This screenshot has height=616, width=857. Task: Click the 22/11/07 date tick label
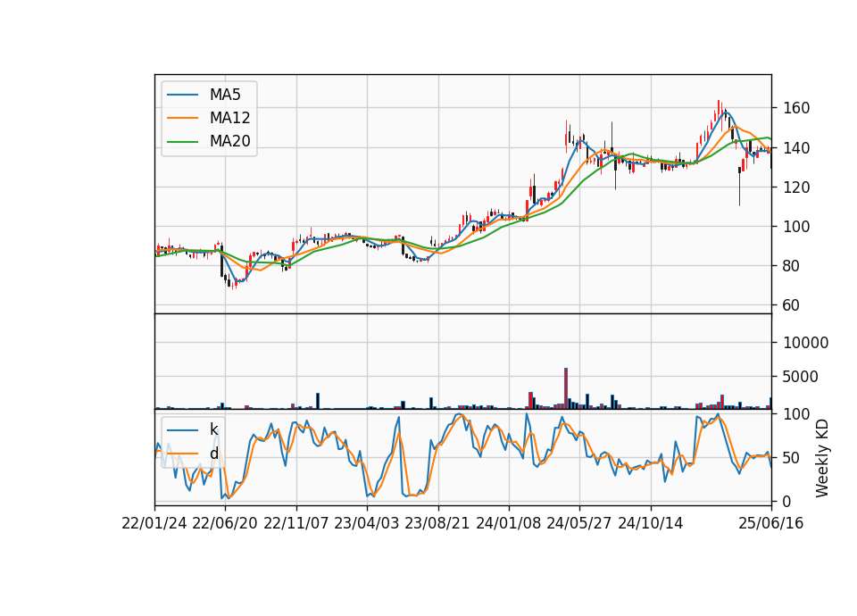pyautogui.click(x=296, y=523)
